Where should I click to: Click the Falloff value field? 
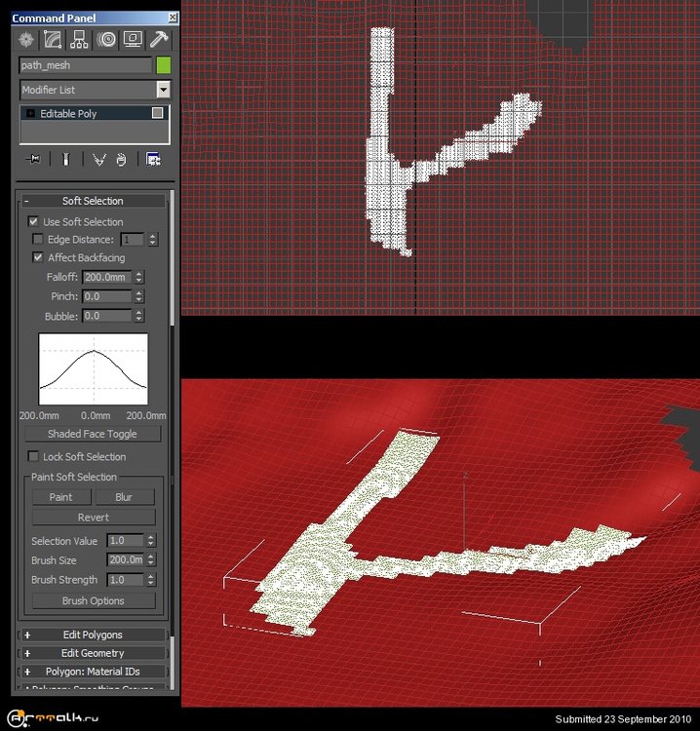click(x=107, y=277)
